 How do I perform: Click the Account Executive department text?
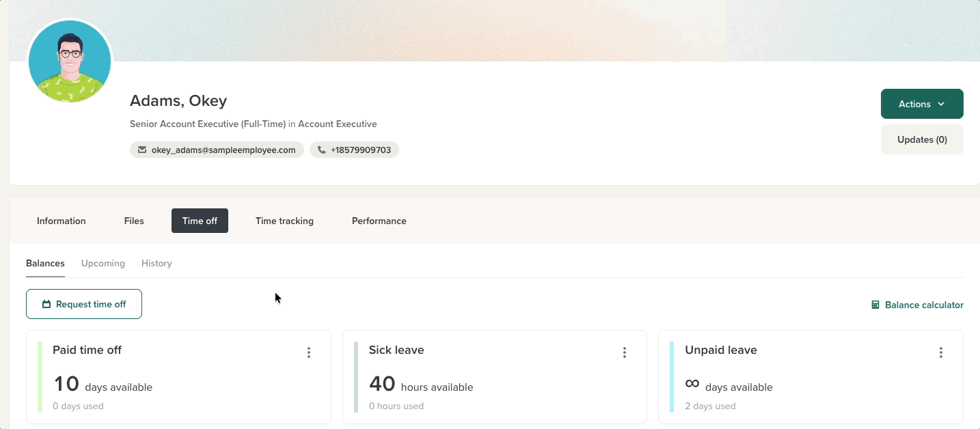pyautogui.click(x=338, y=124)
